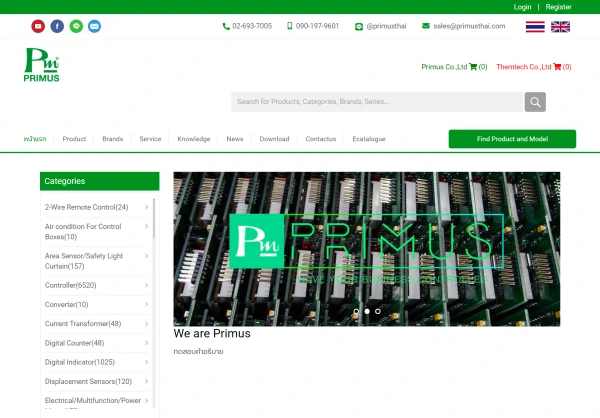600x418 pixels.
Task: Open the Digital Counter(48) category
Action: (x=74, y=343)
